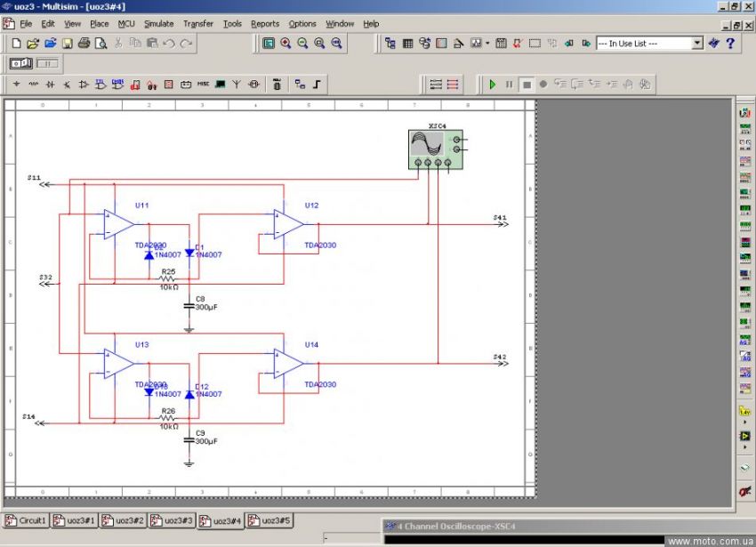This screenshot has height=547, width=756.
Task: Expand the right instrument toolbar's bottom arrow
Action: pos(744,446)
